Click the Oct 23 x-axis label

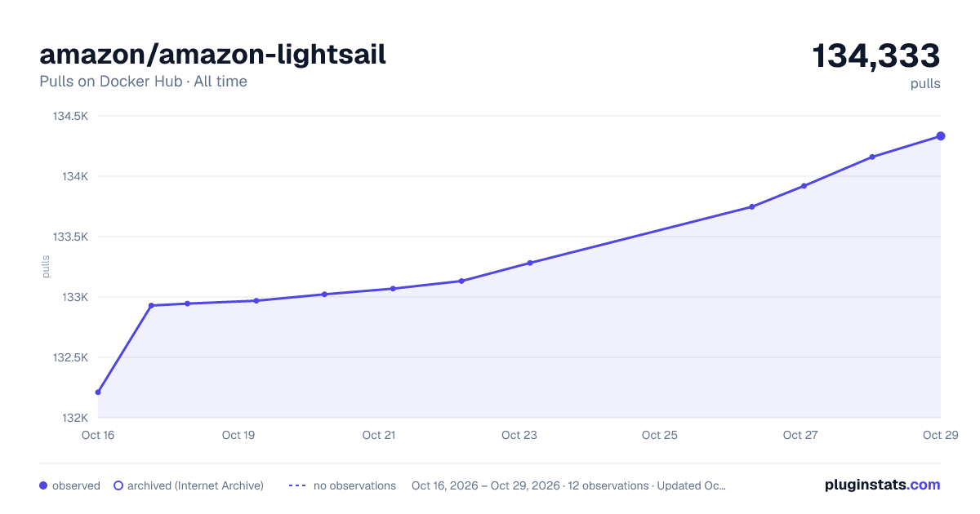click(519, 436)
